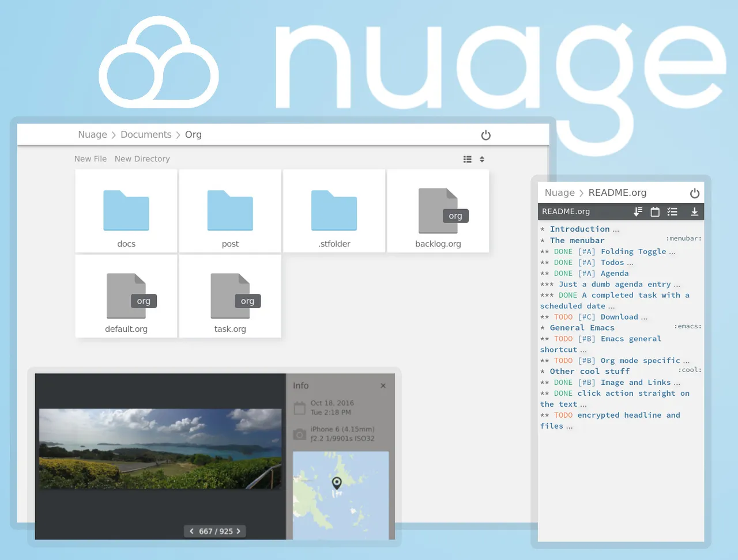Click sort/fold icon in editor toolbar
738x560 pixels.
click(638, 211)
